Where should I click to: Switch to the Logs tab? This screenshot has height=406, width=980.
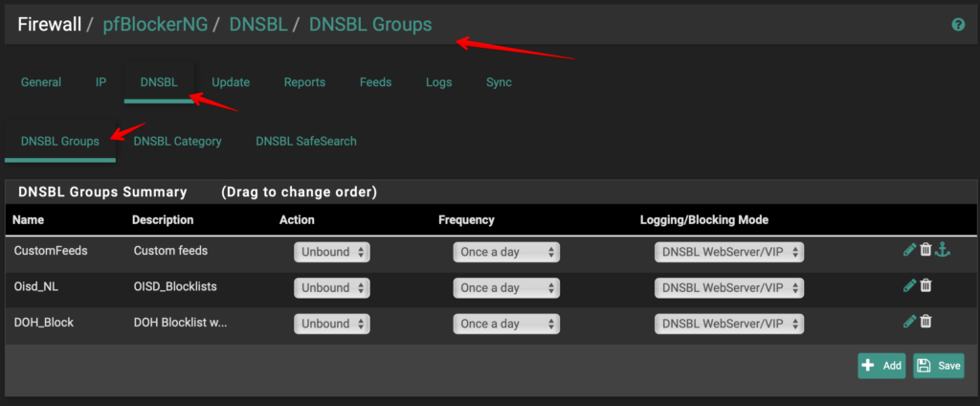438,82
